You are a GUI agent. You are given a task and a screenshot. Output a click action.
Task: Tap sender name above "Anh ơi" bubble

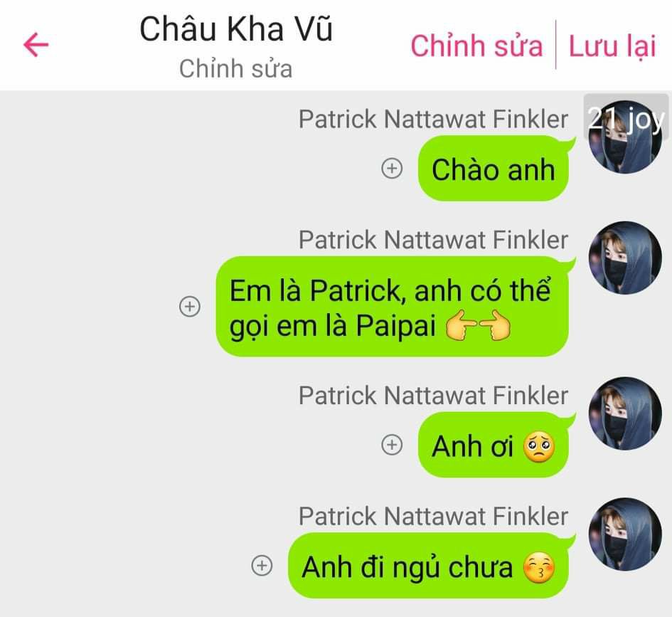[x=433, y=396]
